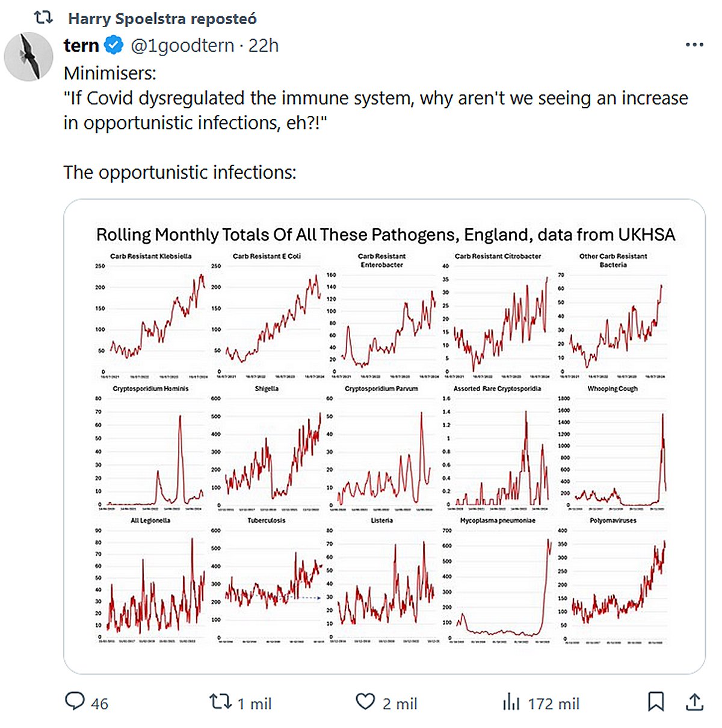Like the post with the heart icon
The height and width of the screenshot is (728, 722).
point(365,702)
